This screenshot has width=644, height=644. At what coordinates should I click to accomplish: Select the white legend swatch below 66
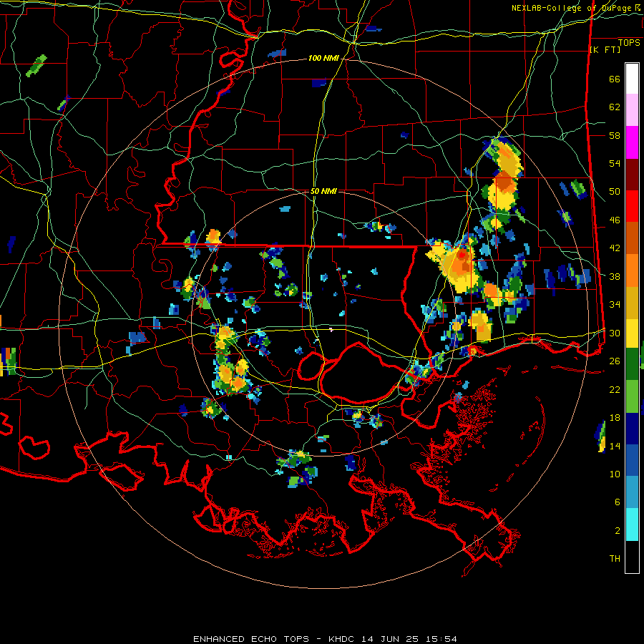[x=632, y=79]
